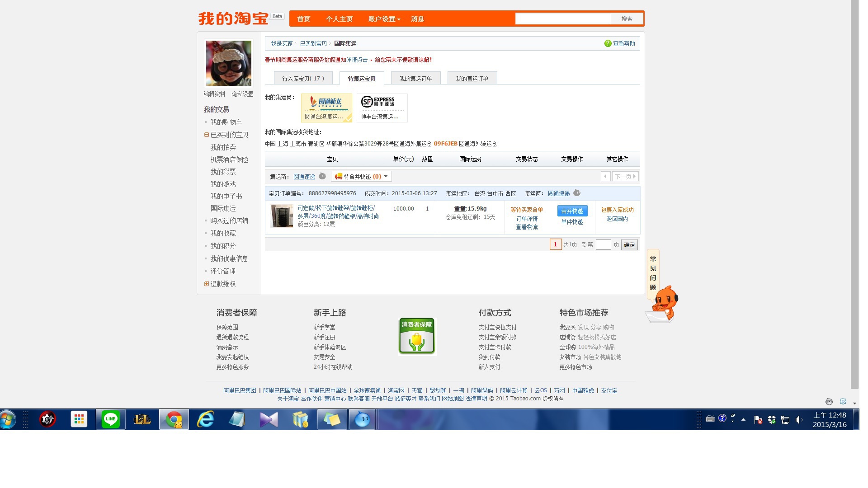Open the blue AliWangwang taskbar icon
The image size is (868, 488).
[x=363, y=420]
